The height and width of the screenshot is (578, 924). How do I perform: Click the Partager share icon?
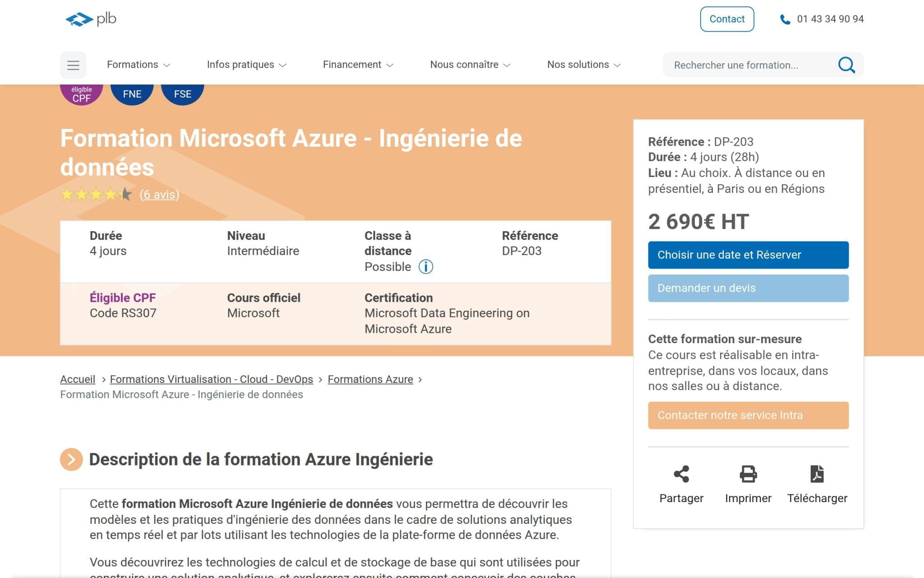[681, 474]
